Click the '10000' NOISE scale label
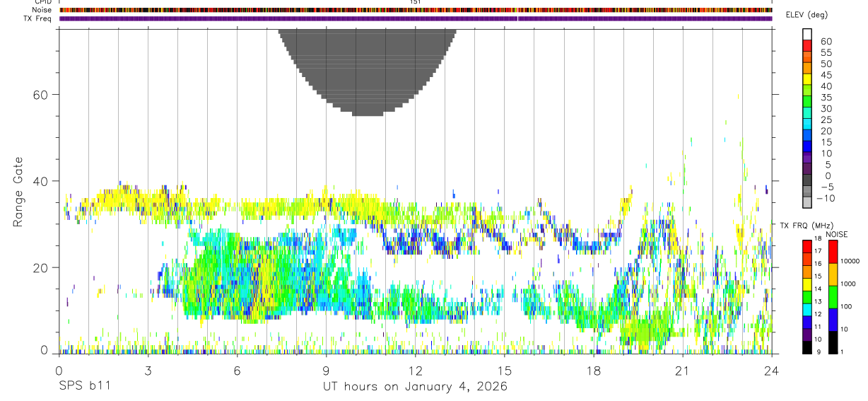868x401 pixels. (x=850, y=261)
